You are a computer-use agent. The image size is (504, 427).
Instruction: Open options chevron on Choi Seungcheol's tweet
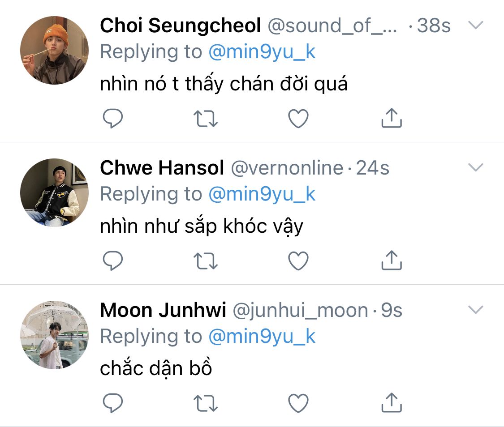[475, 25]
